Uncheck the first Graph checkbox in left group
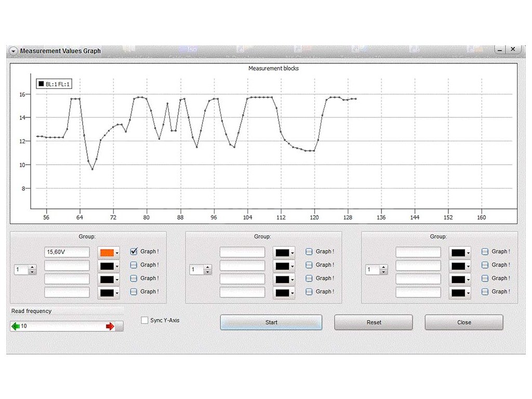This screenshot has width=532, height=399. pyautogui.click(x=134, y=251)
